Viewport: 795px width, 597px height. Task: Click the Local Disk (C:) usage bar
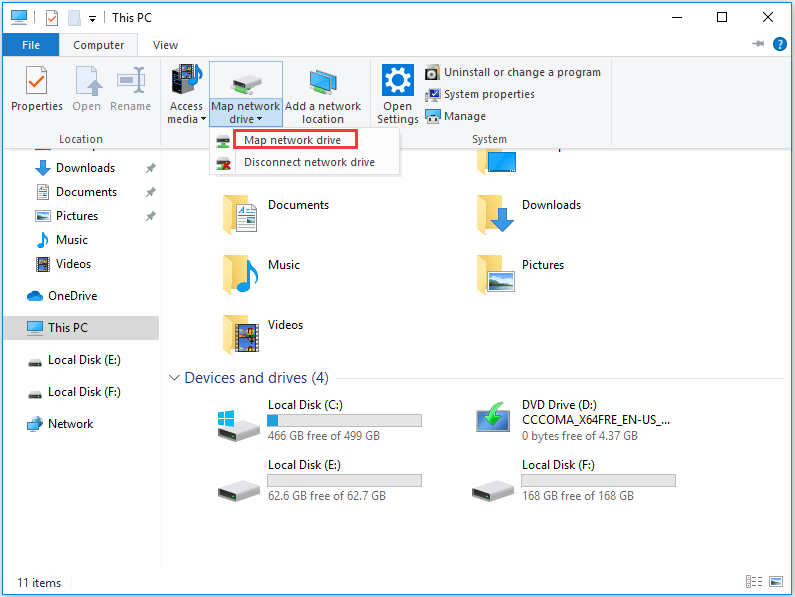pos(344,420)
